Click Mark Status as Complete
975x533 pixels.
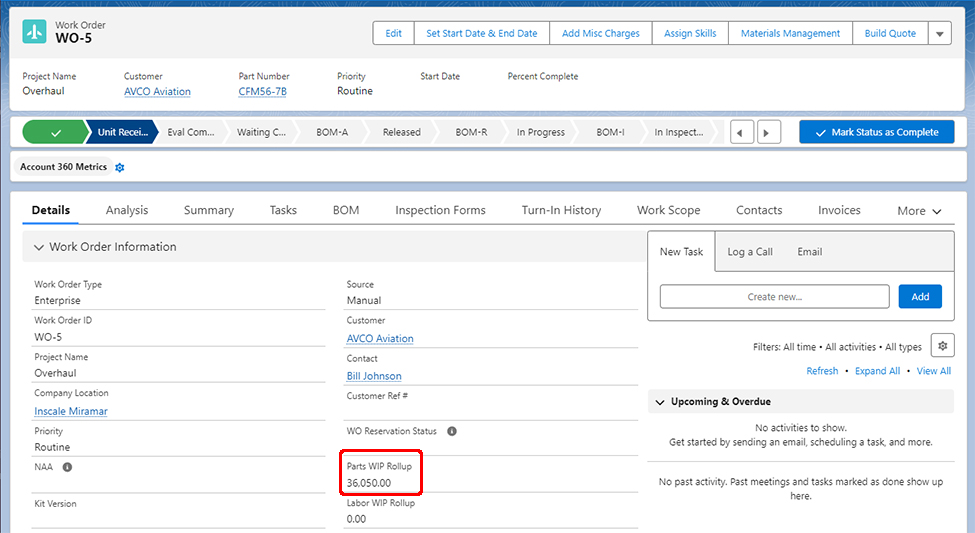[x=877, y=132]
